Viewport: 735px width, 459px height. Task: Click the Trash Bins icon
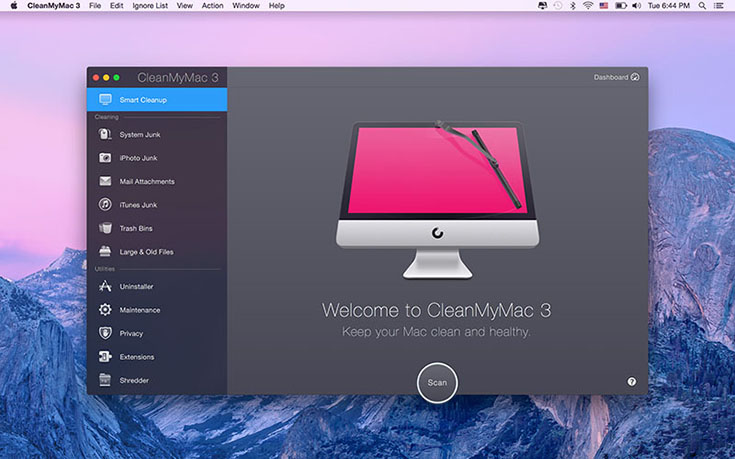(x=105, y=228)
